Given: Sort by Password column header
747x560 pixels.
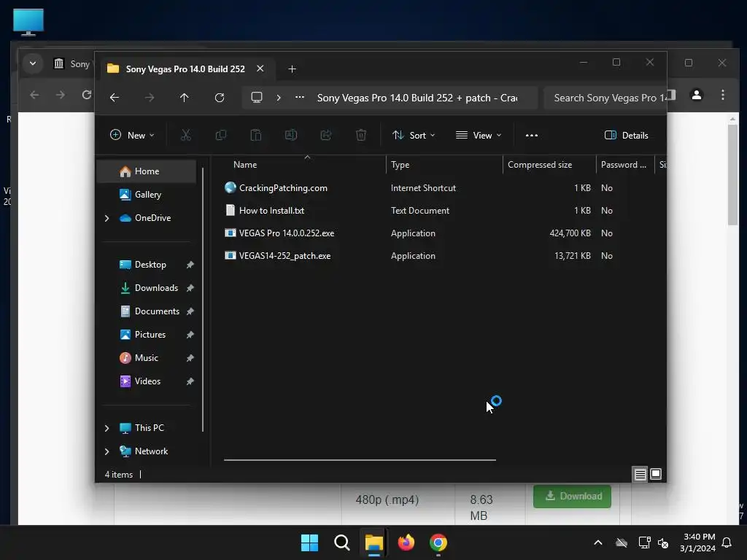Looking at the screenshot, I should pyautogui.click(x=625, y=165).
